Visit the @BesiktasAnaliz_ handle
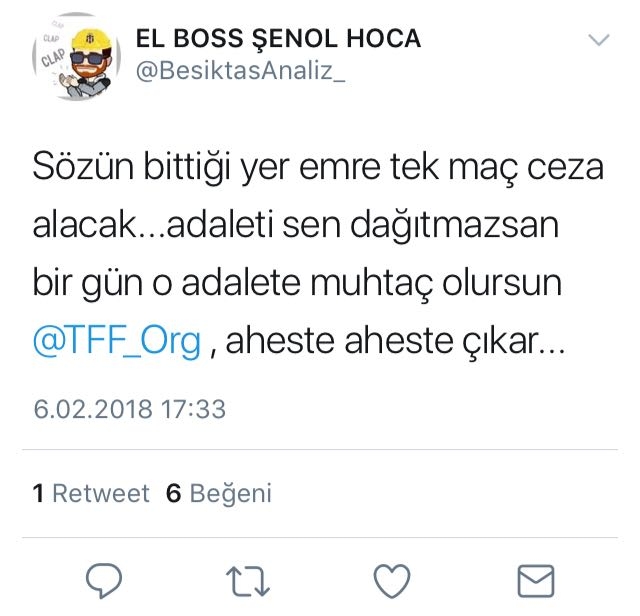 [x=240, y=71]
